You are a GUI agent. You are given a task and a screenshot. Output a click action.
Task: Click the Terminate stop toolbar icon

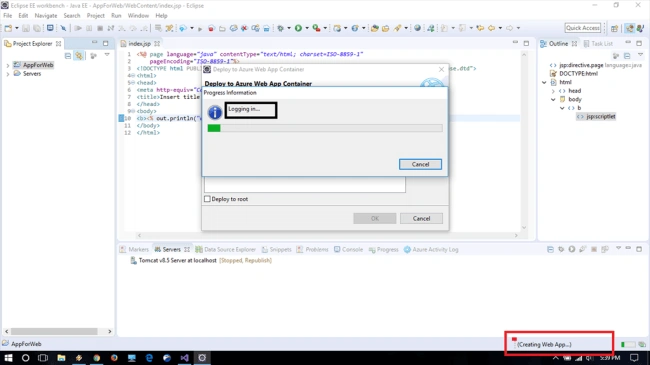tap(100, 28)
